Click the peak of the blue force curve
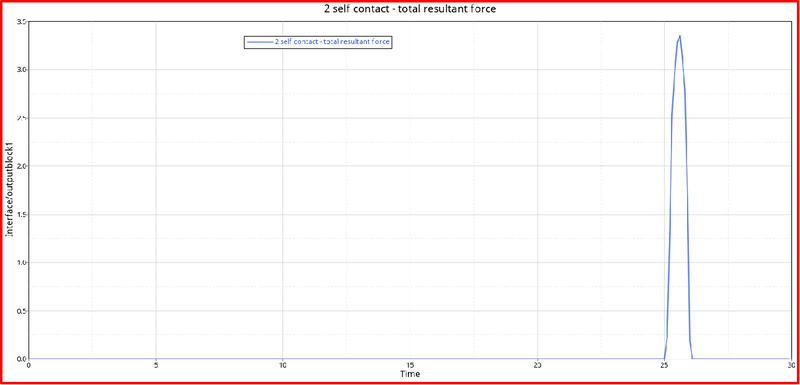The height and width of the screenshot is (385, 800). click(680, 36)
